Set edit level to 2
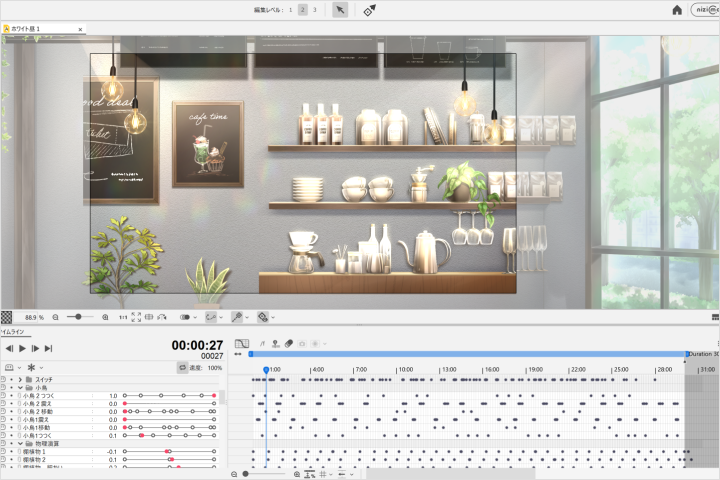This screenshot has width=720, height=480. (x=303, y=10)
